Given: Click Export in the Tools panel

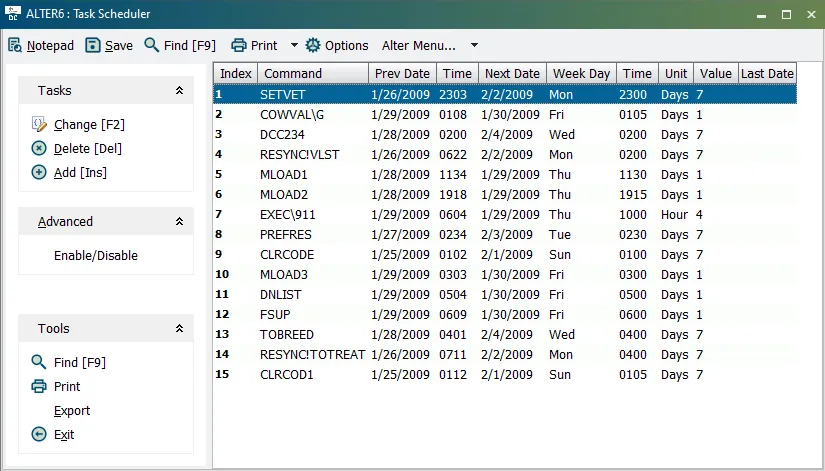Looking at the screenshot, I should tap(72, 410).
